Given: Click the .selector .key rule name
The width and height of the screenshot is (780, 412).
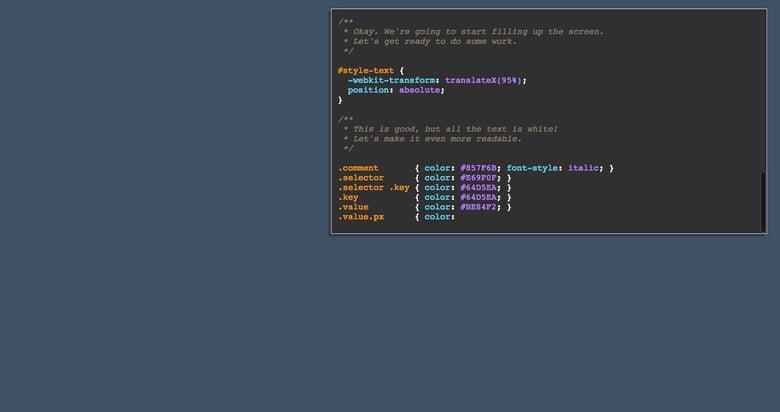Looking at the screenshot, I should point(373,187).
